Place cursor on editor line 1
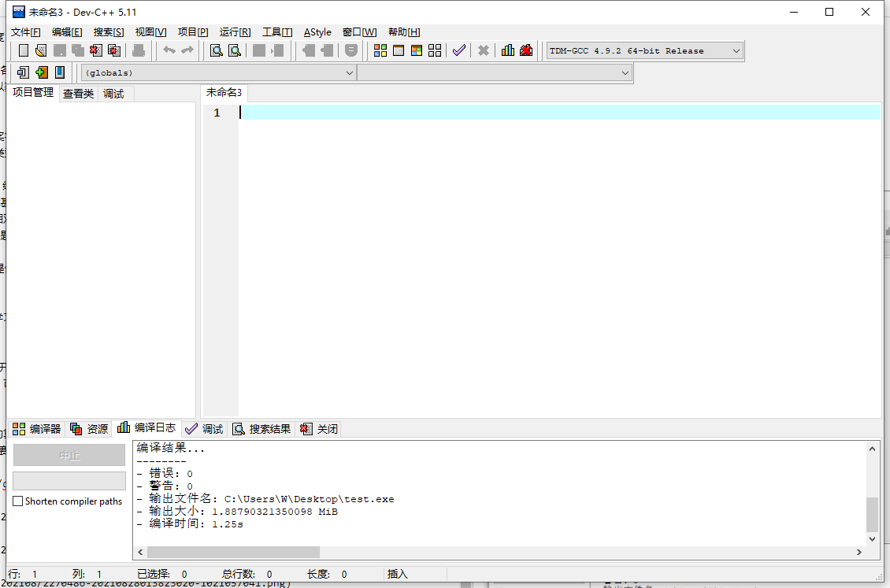 560,113
